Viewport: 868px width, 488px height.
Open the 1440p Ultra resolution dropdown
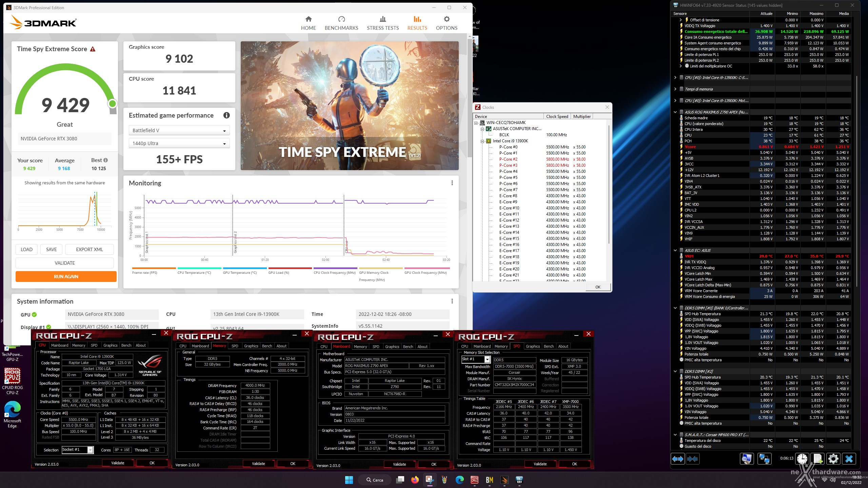point(179,143)
